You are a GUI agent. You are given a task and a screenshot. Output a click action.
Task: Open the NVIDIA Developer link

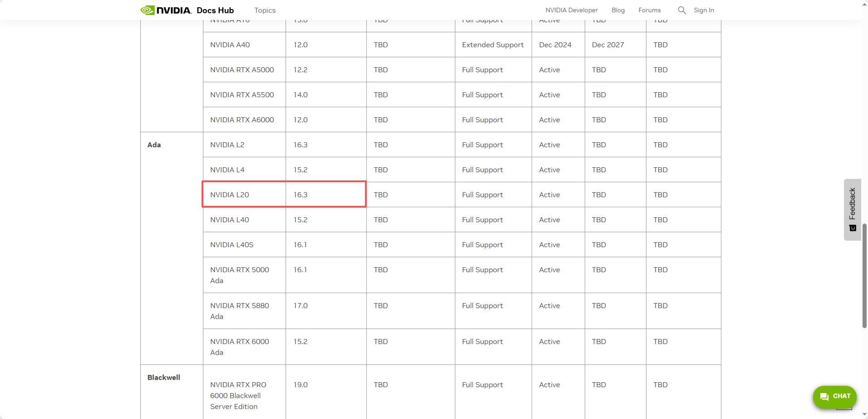pos(571,10)
